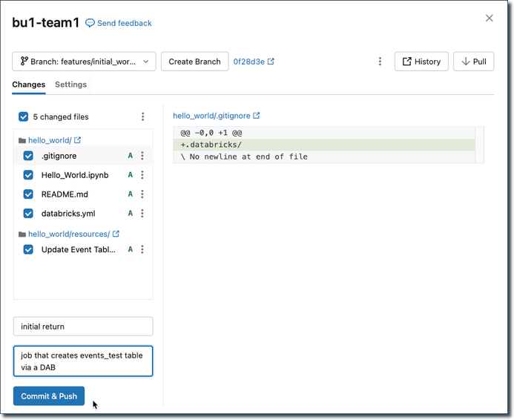
Task: Click the Commit & Push button
Action: [49, 396]
